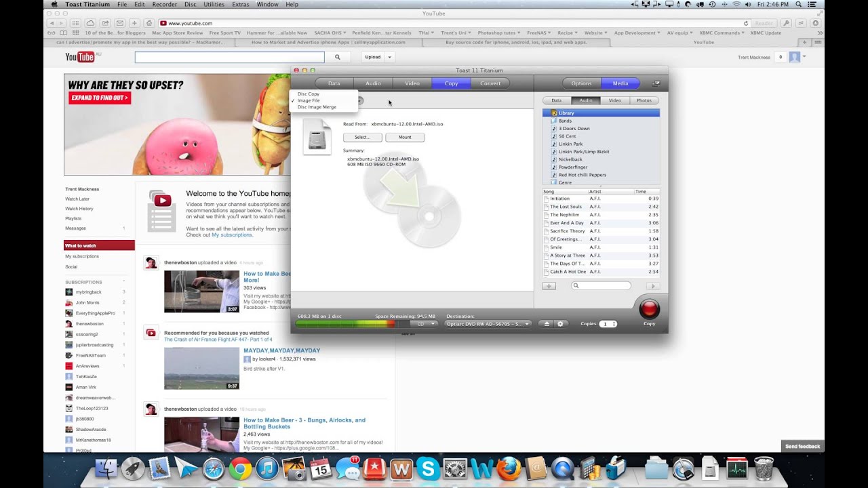Click the media browser search field
Image resolution: width=868 pixels, height=488 pixels.
[x=601, y=286]
